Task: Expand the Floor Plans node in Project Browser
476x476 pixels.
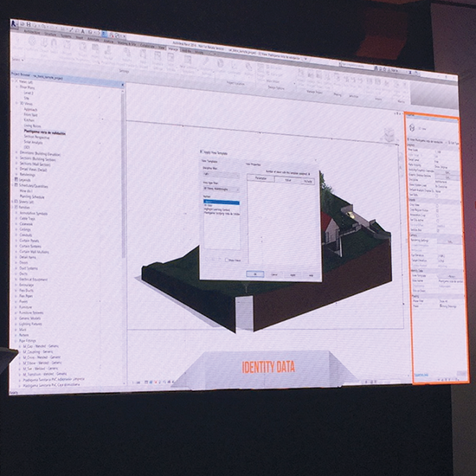Action: [x=17, y=87]
